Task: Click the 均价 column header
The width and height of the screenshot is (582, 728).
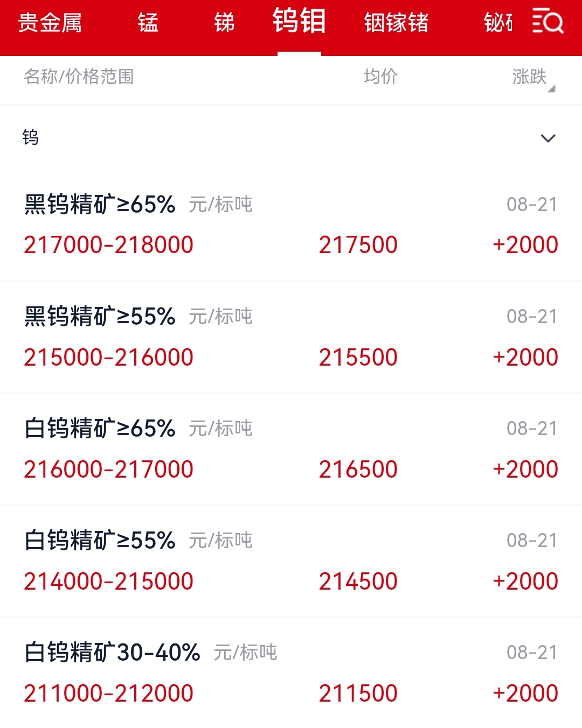Action: (380, 76)
